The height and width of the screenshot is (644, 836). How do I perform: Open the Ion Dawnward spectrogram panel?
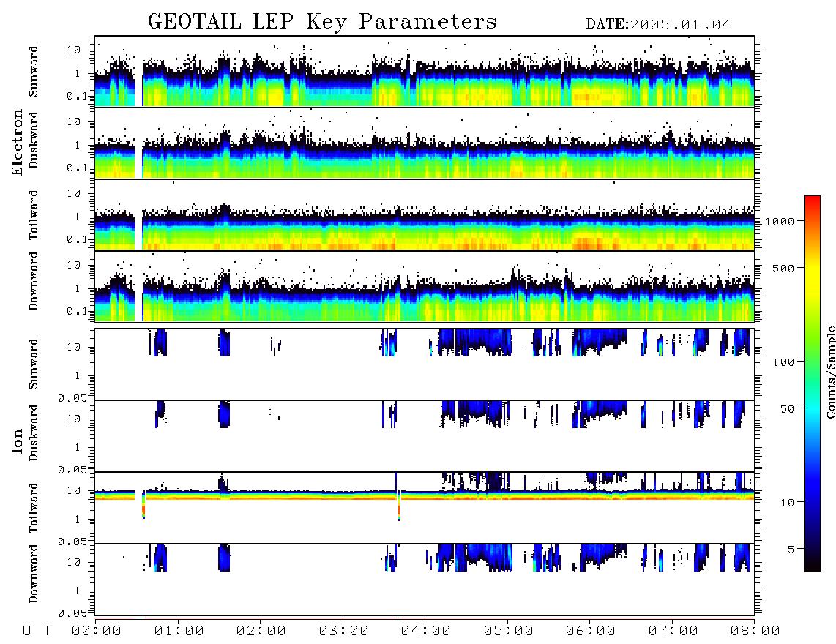click(x=425, y=580)
